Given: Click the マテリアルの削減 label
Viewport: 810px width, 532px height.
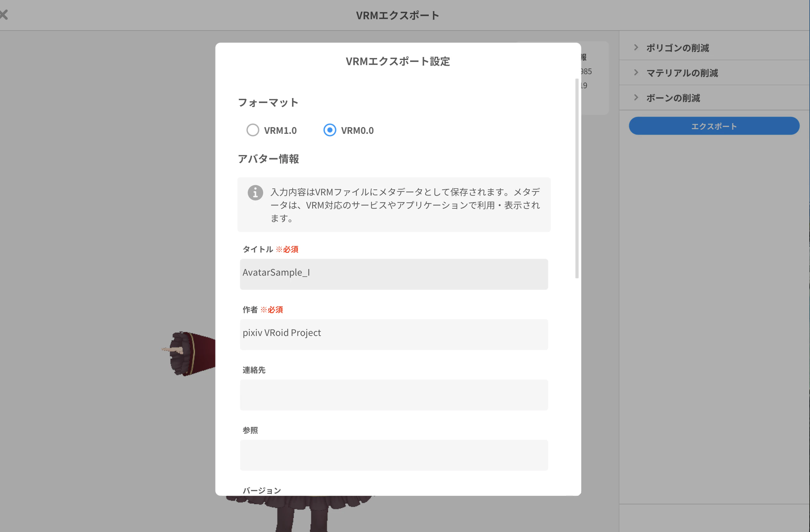Looking at the screenshot, I should [682, 73].
